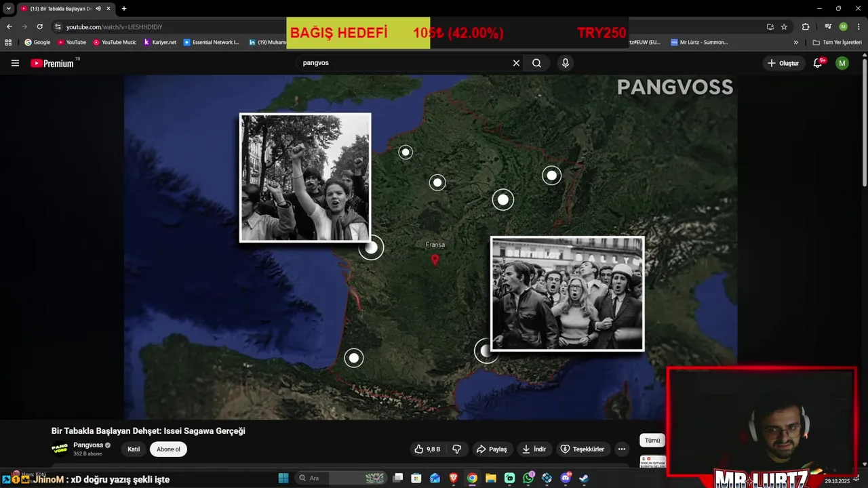
Task: Open a new Chrome tab
Action: pyautogui.click(x=123, y=9)
